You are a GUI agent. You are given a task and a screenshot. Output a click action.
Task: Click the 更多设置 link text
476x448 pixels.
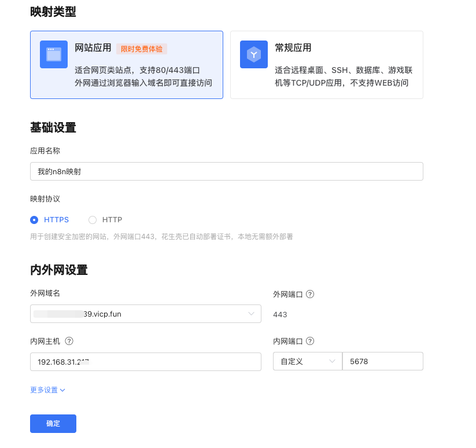pos(44,390)
